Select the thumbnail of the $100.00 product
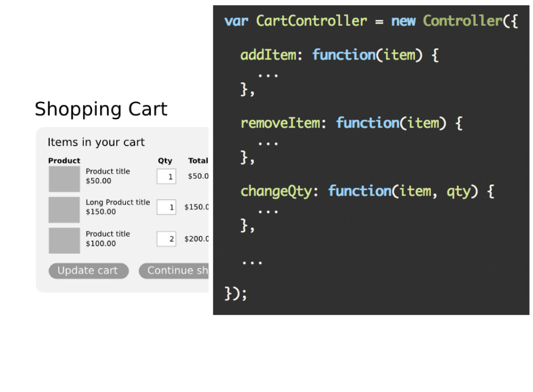Image resolution: width=533 pixels, height=392 pixels. click(64, 240)
